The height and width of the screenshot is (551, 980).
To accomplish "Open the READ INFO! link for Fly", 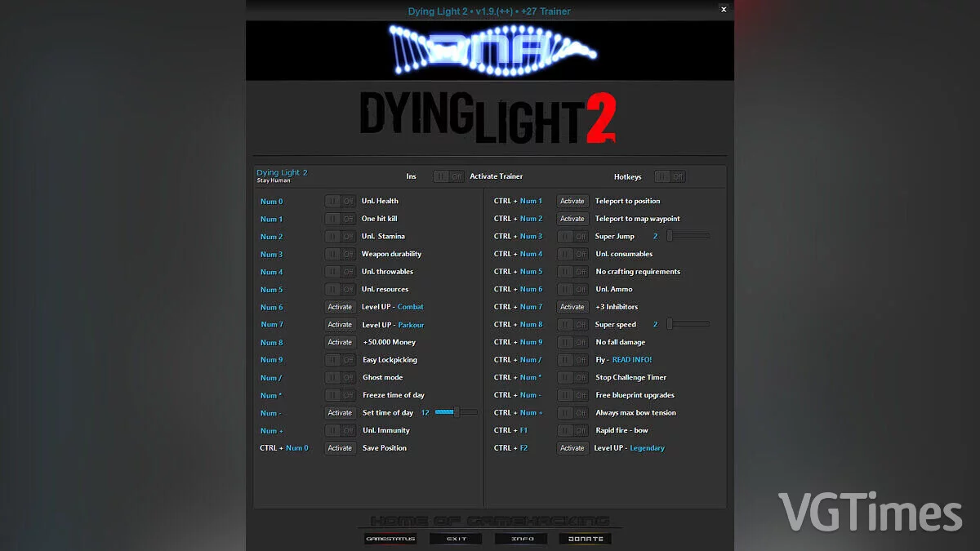I will pos(633,359).
